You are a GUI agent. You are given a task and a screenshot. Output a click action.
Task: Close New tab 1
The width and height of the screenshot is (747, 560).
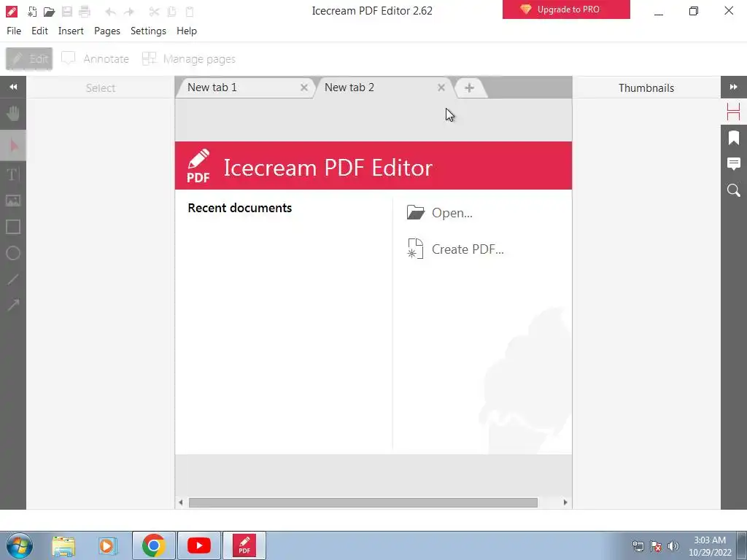tap(304, 87)
